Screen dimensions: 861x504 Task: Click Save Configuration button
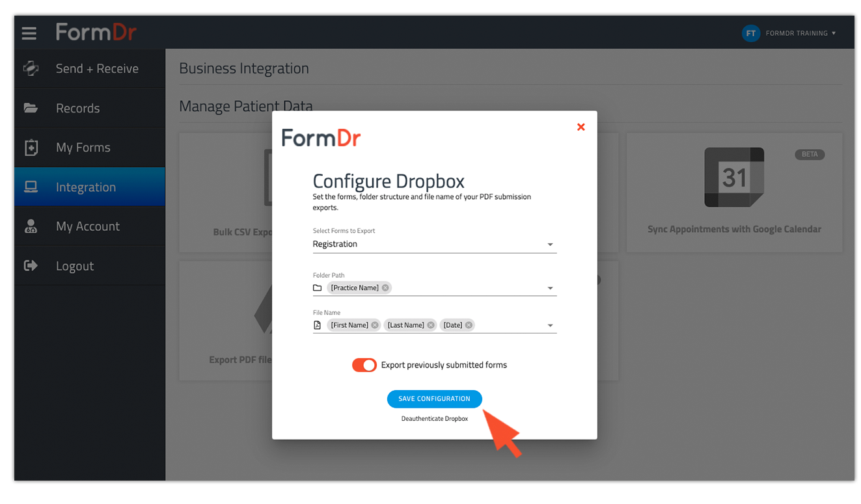pyautogui.click(x=435, y=399)
